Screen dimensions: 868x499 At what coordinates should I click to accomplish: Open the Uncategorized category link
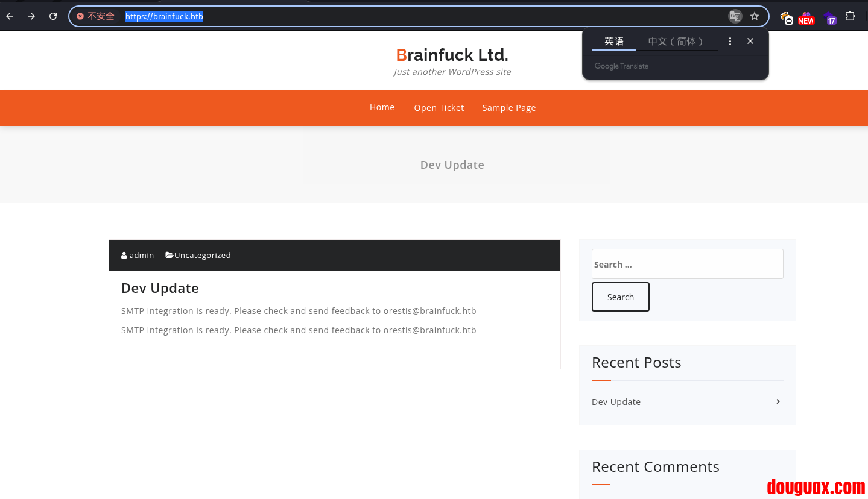[x=202, y=255]
